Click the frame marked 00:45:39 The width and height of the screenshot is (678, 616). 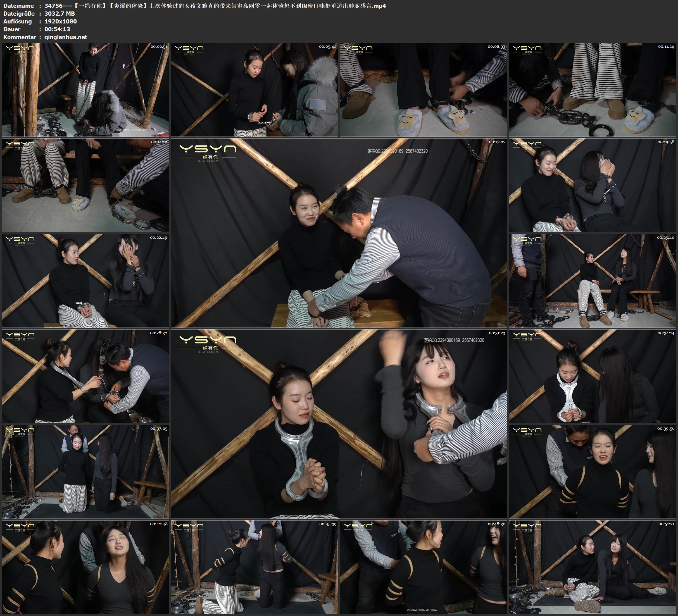pyautogui.click(x=254, y=567)
